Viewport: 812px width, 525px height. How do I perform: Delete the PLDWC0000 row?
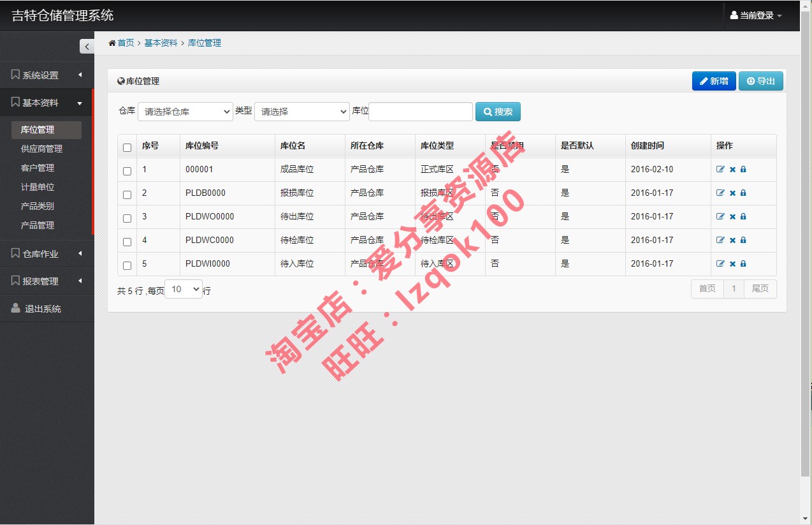[x=732, y=240]
